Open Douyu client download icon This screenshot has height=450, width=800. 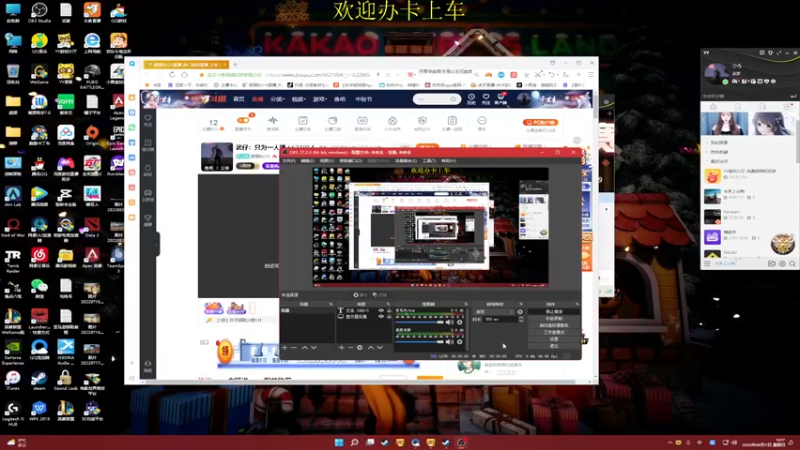coord(501,99)
